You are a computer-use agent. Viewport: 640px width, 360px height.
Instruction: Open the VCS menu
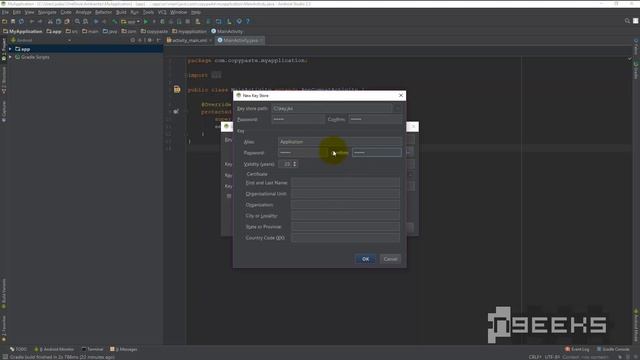(x=162, y=12)
